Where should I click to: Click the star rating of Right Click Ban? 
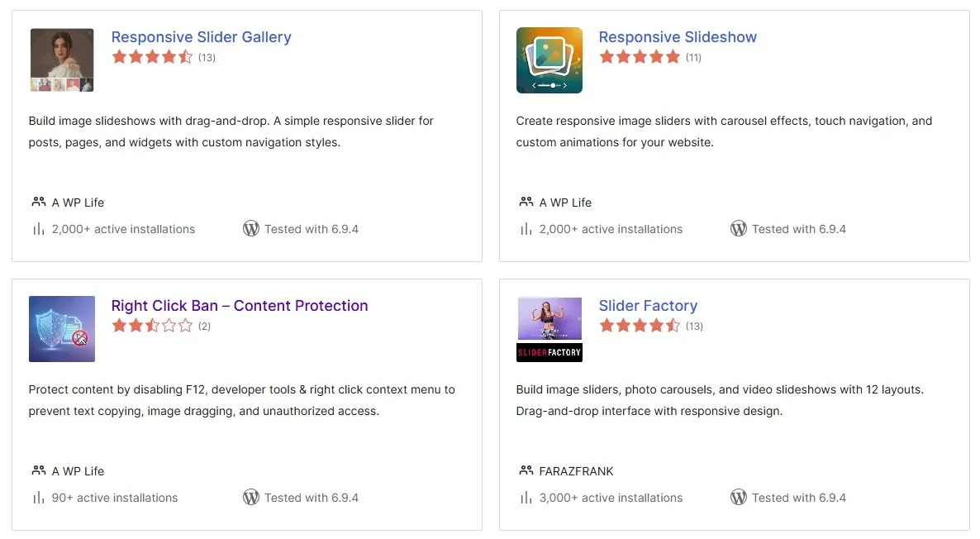point(152,326)
